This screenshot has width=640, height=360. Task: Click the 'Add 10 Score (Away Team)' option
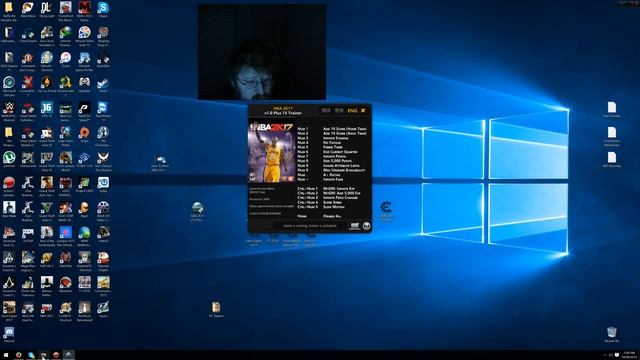pos(345,133)
